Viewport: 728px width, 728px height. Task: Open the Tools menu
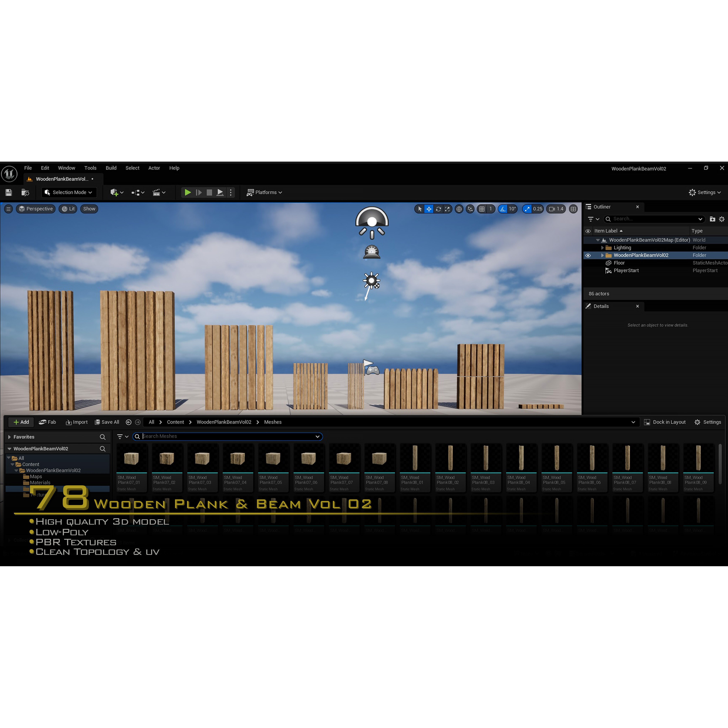click(90, 168)
